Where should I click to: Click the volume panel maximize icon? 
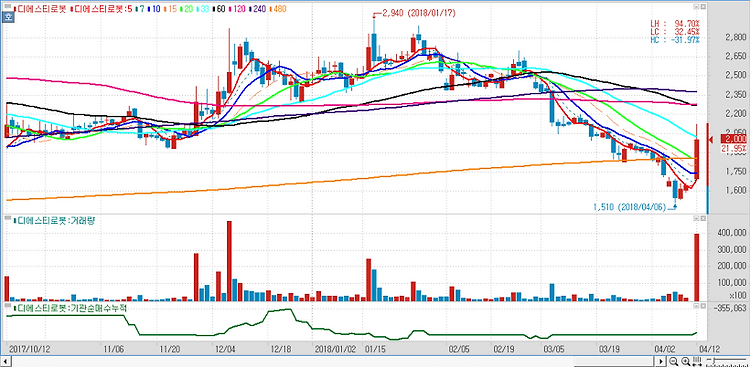[704, 218]
